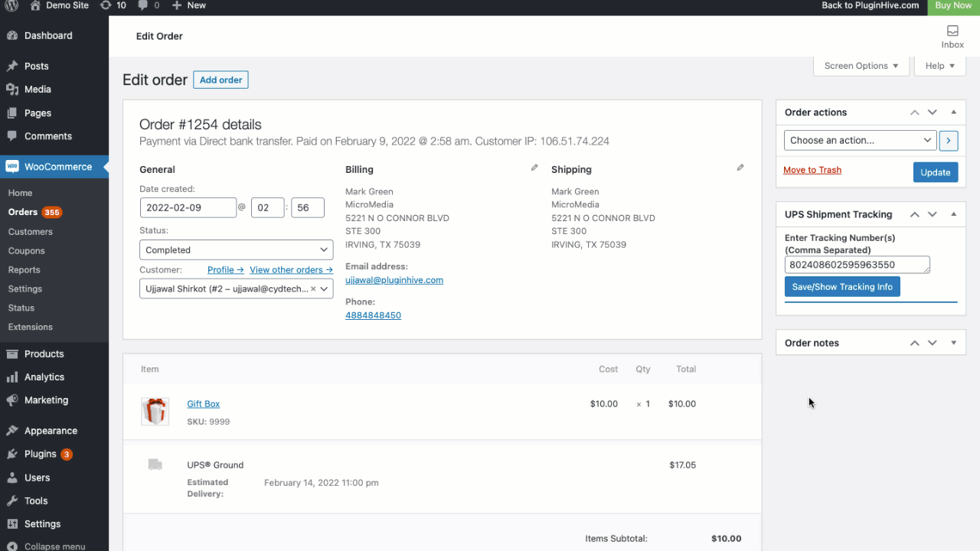
Task: Open the Gift Box product link
Action: coord(204,404)
